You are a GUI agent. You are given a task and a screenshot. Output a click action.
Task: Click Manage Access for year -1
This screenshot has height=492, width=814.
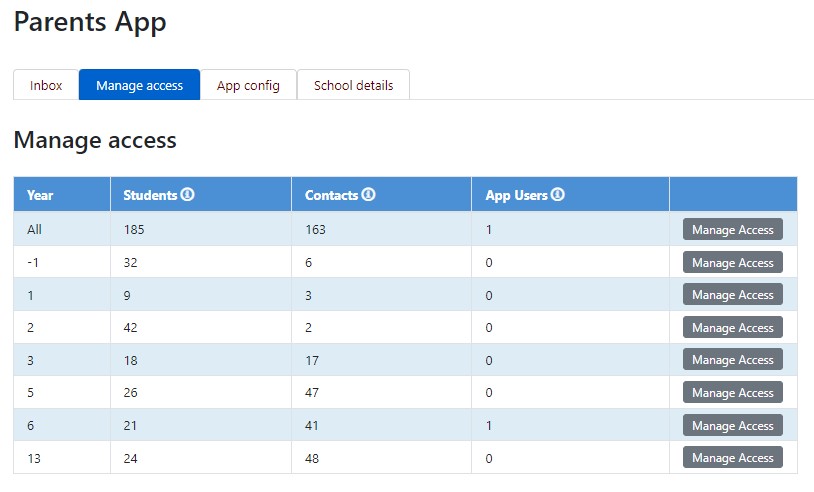point(732,263)
